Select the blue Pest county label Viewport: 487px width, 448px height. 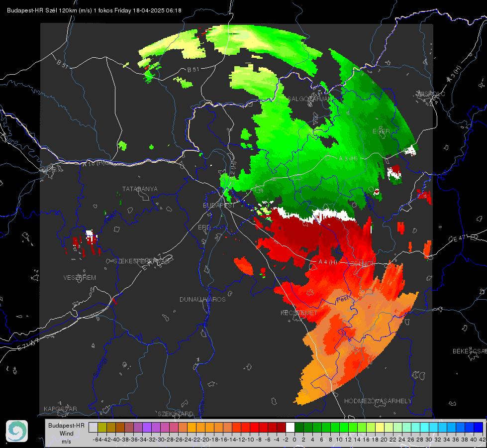pos(343,299)
